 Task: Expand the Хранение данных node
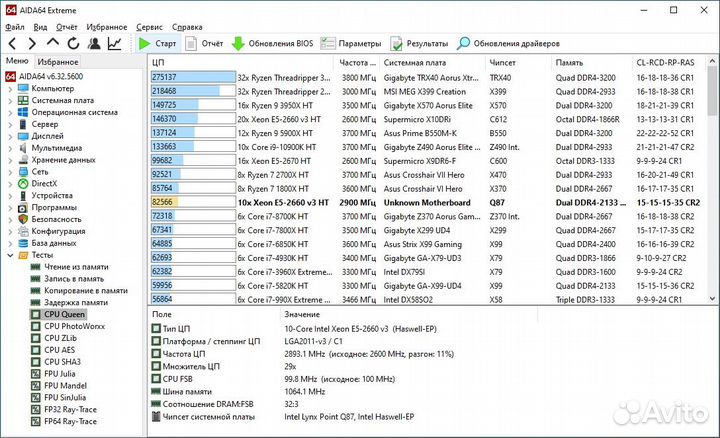tap(10, 160)
